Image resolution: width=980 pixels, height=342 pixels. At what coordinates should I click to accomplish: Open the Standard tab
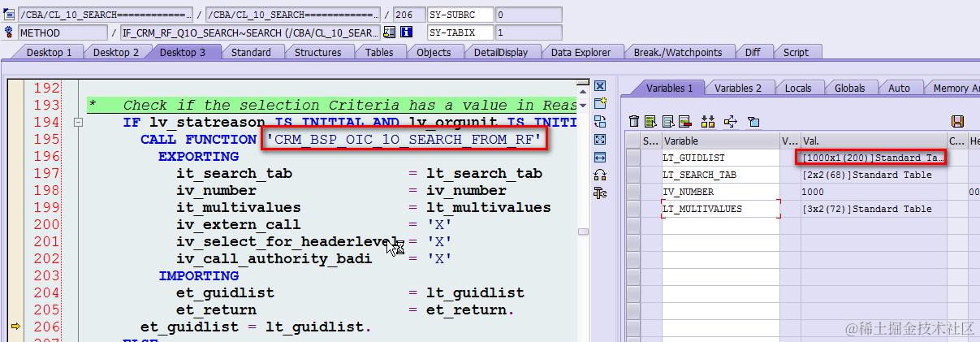click(251, 52)
